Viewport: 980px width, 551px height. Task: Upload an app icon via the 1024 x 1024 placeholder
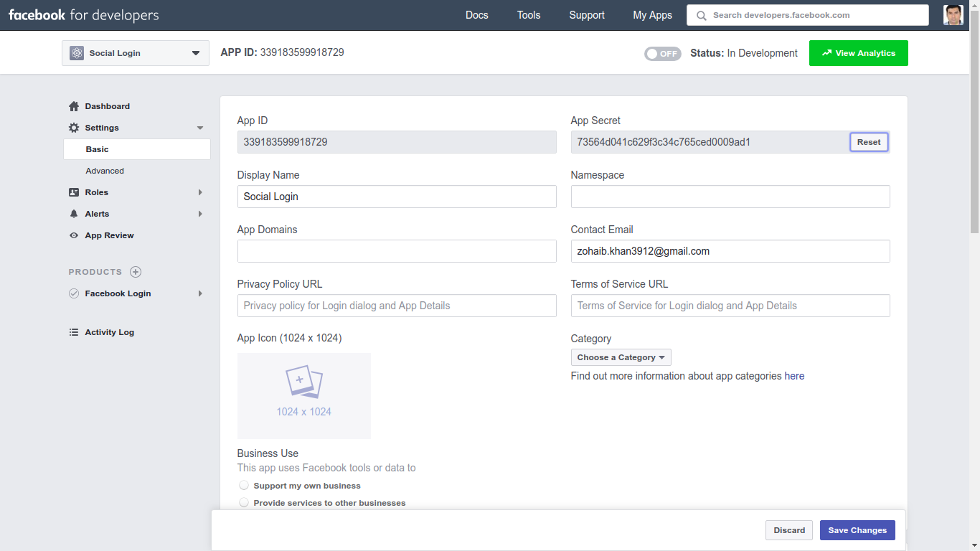pyautogui.click(x=303, y=395)
